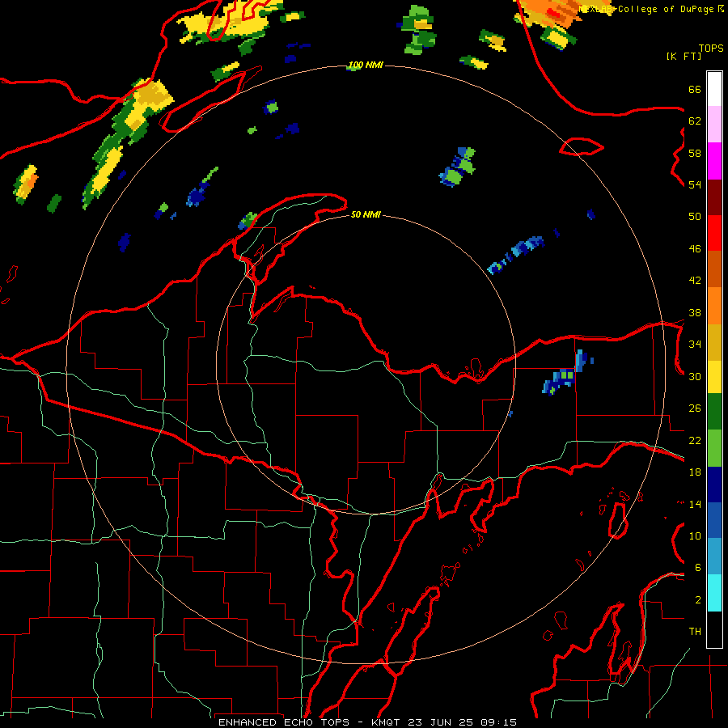Select the bright orange legend swatch
The image size is (728, 728).
(714, 306)
